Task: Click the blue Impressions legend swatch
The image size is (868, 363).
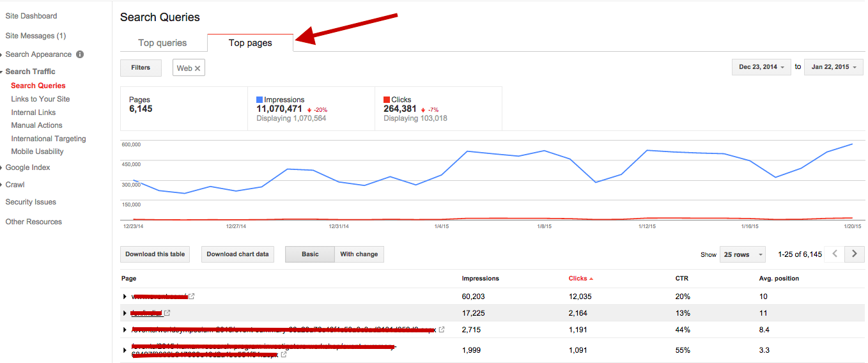Action: (260, 100)
